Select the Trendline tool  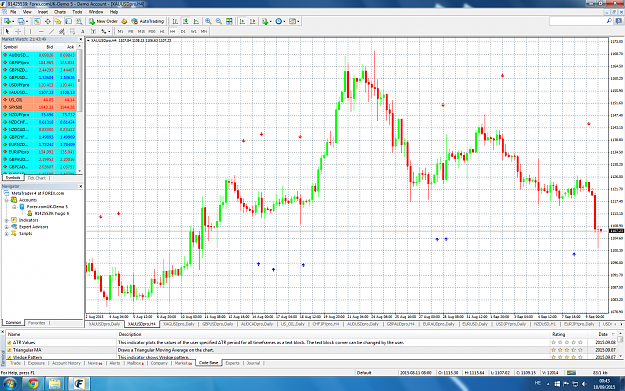click(x=51, y=31)
